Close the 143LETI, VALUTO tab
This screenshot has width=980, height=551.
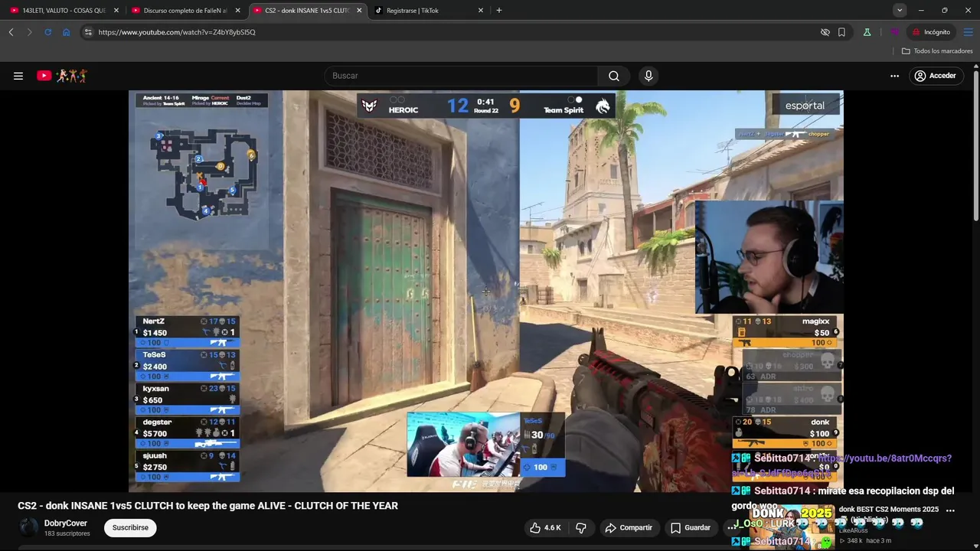coord(116,11)
